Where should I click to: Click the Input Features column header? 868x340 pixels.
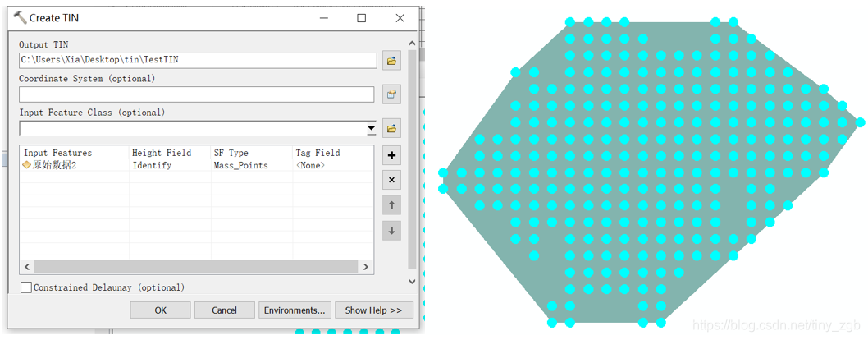75,153
